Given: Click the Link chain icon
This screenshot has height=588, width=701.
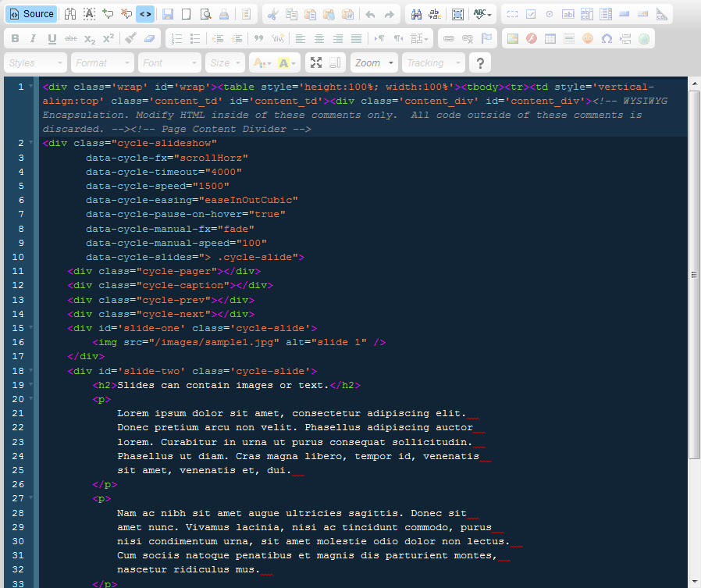Looking at the screenshot, I should click(448, 38).
